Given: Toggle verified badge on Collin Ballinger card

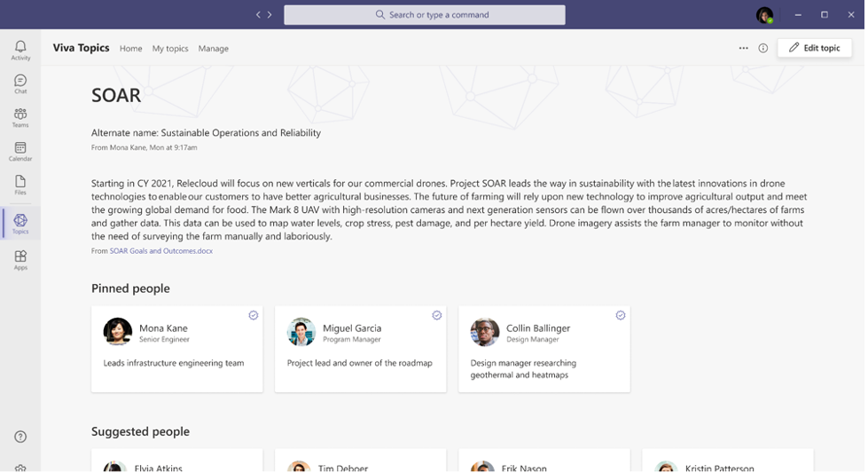Looking at the screenshot, I should pos(621,315).
